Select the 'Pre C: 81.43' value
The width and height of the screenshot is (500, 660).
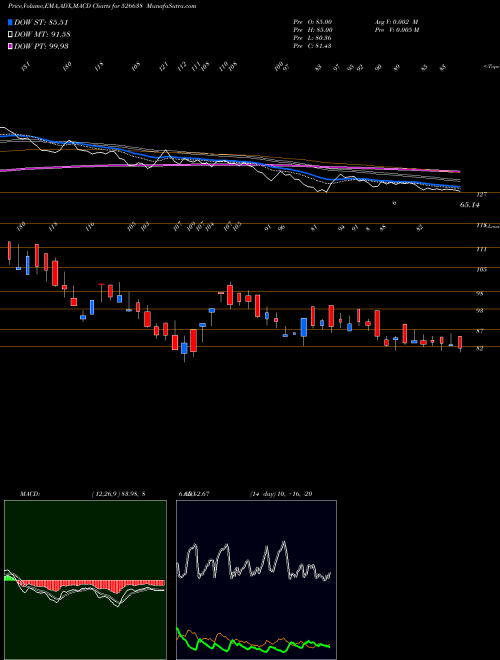(x=313, y=46)
